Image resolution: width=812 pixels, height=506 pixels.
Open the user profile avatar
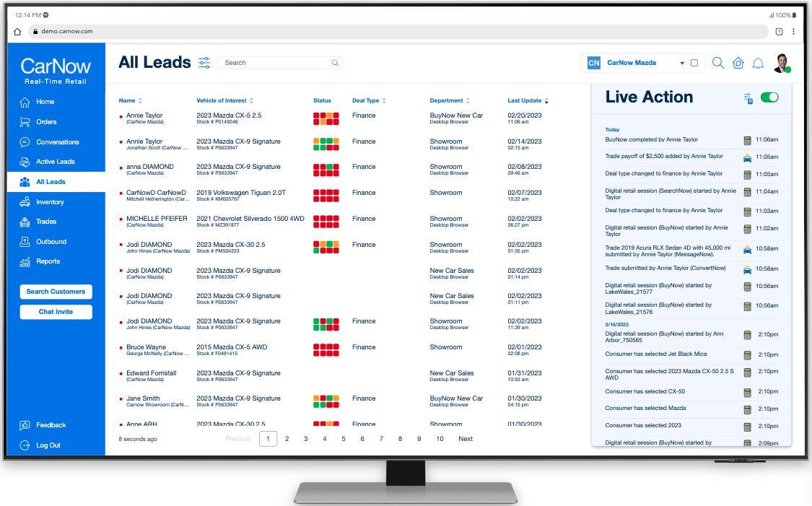coord(782,63)
